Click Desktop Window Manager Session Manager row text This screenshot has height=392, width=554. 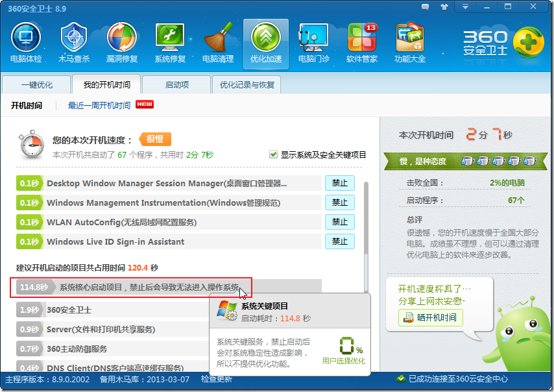(167, 183)
